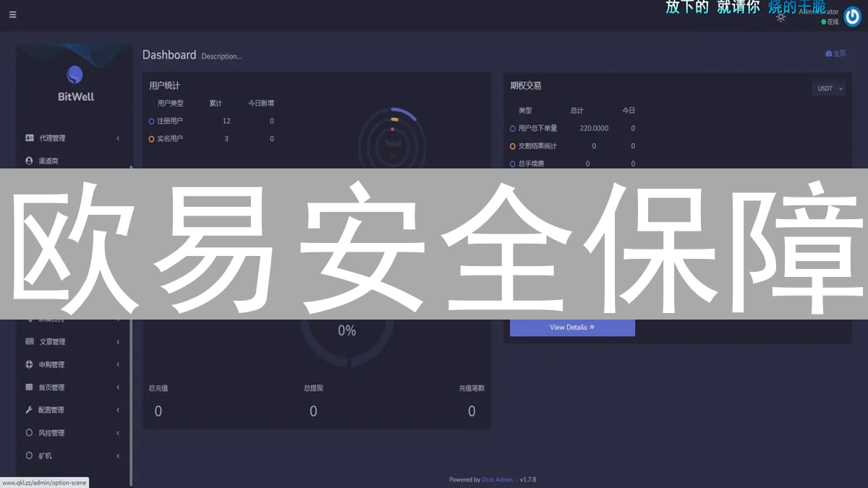Click the BitWell logo
Image resolution: width=868 pixels, height=488 pixels.
coord(75,83)
